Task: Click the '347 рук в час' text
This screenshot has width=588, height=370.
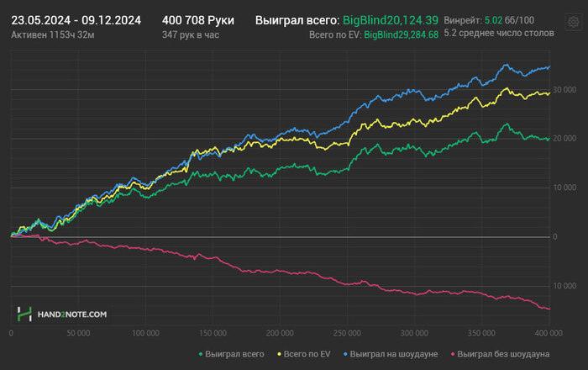Action: click(x=191, y=35)
